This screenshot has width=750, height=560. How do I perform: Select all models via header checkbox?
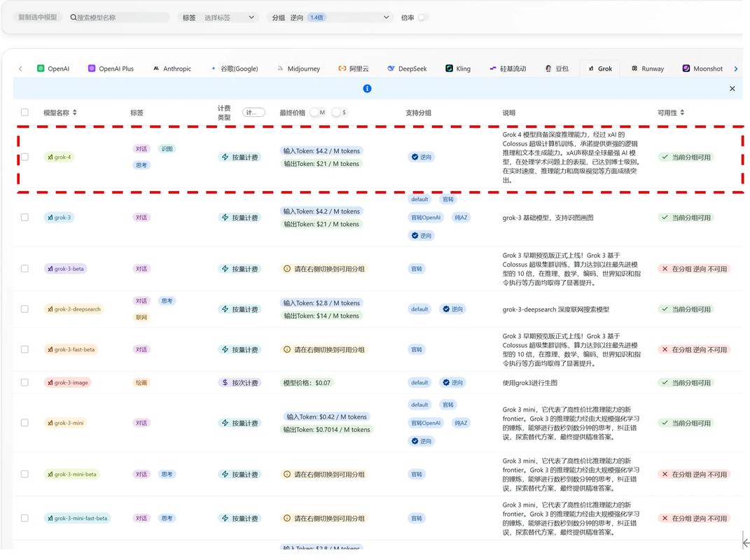pos(25,113)
